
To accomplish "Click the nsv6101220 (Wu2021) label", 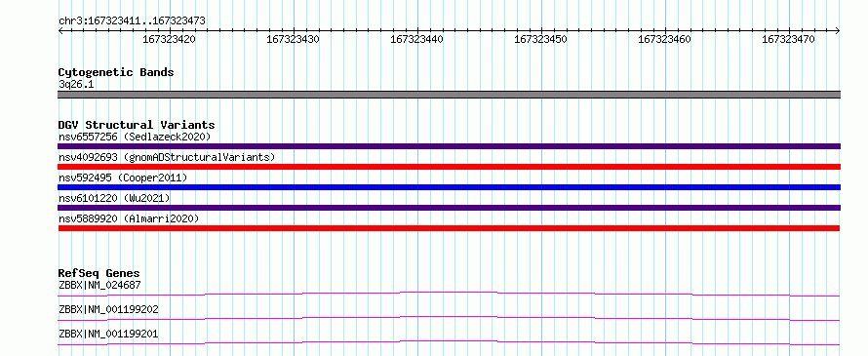I will (114, 198).
